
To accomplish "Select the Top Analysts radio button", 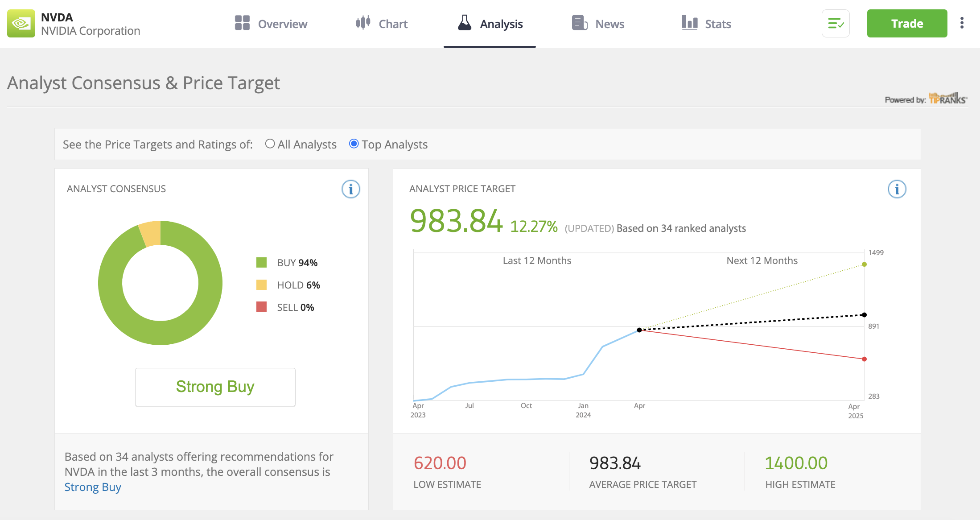I will pos(354,144).
